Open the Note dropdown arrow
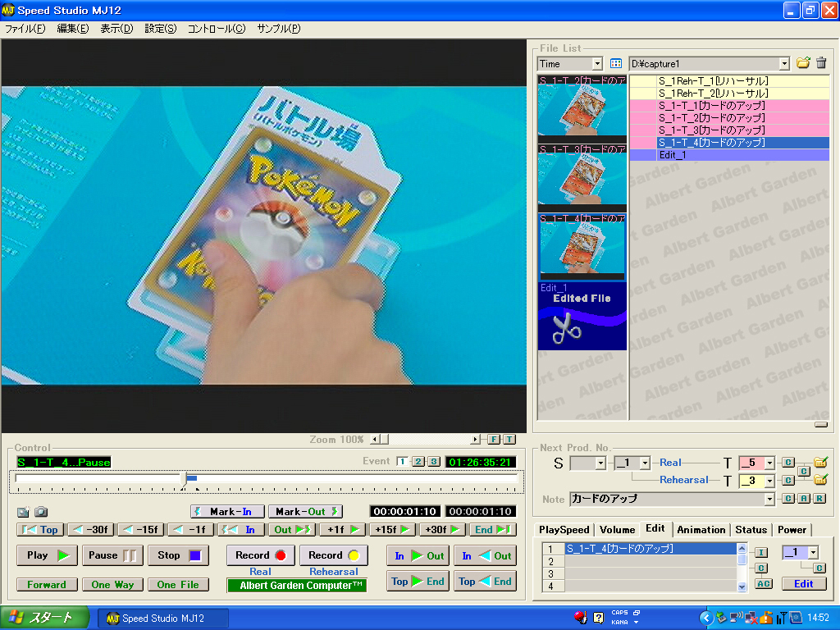840x630 pixels. [769, 499]
